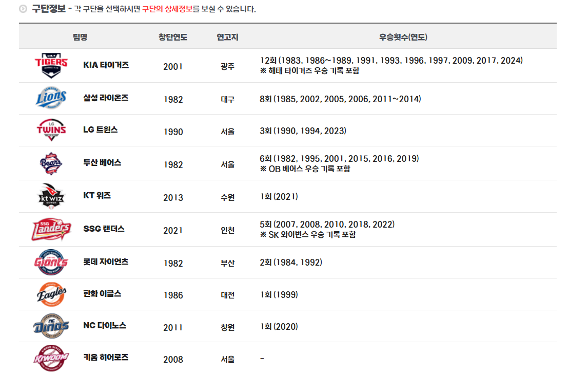Open the KT 위즈 team link

[x=97, y=196]
